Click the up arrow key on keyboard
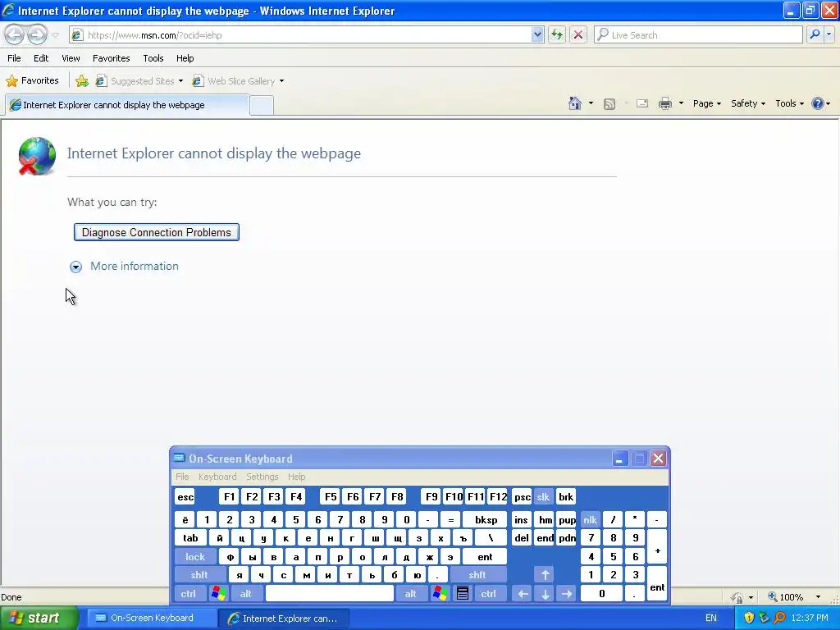The image size is (840, 630). (545, 575)
